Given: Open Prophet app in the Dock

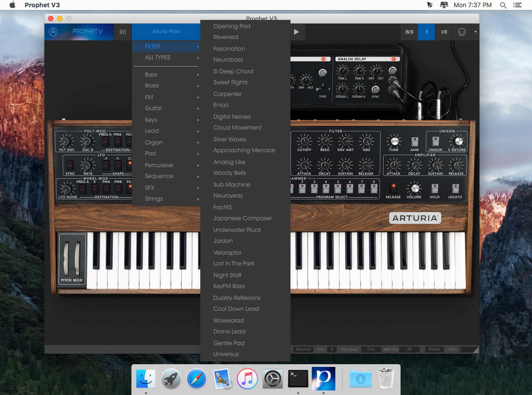Looking at the screenshot, I should tap(324, 378).
